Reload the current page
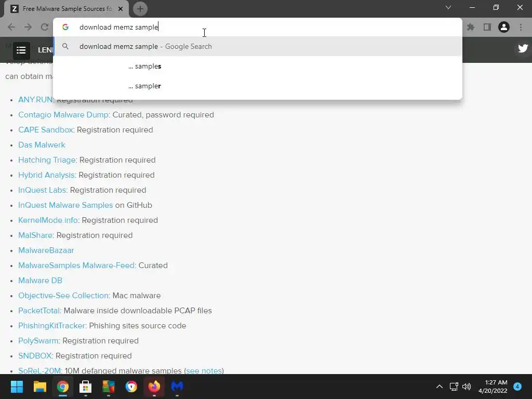Image resolution: width=532 pixels, height=399 pixels. tap(45, 27)
